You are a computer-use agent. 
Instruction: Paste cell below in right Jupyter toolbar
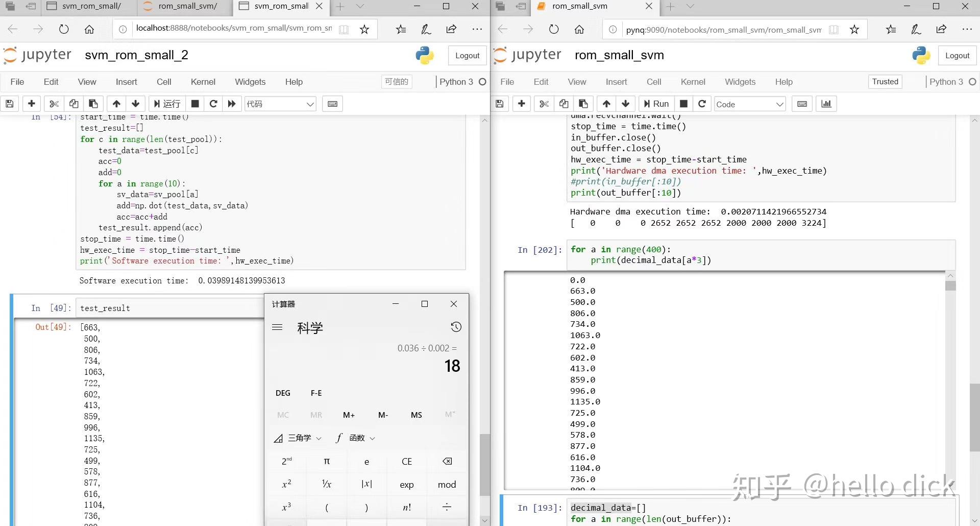pyautogui.click(x=583, y=104)
